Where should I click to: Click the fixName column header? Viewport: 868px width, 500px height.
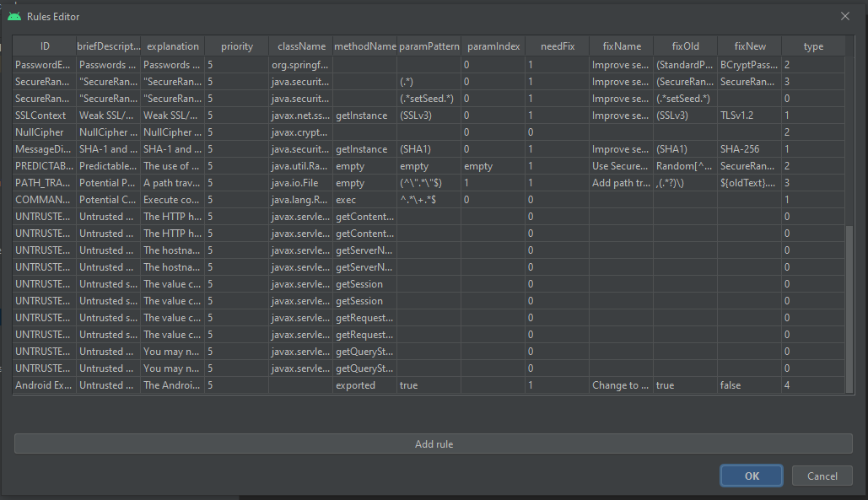(x=622, y=46)
